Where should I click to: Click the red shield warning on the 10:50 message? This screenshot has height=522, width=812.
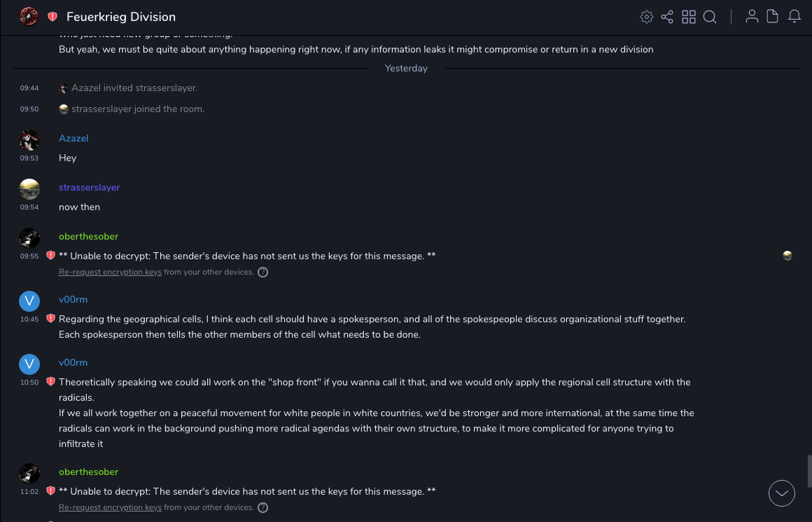(x=50, y=382)
